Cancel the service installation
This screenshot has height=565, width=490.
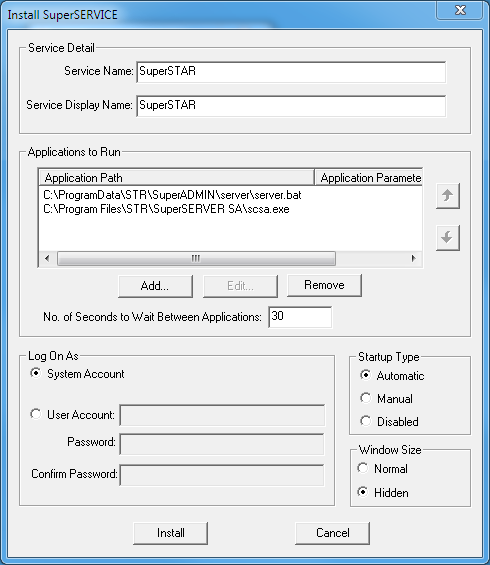pyautogui.click(x=333, y=533)
